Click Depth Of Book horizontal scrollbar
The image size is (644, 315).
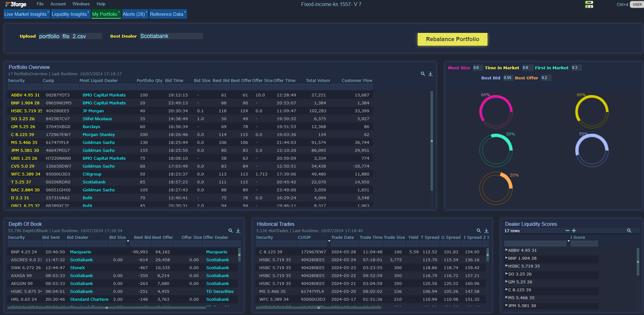107,308
